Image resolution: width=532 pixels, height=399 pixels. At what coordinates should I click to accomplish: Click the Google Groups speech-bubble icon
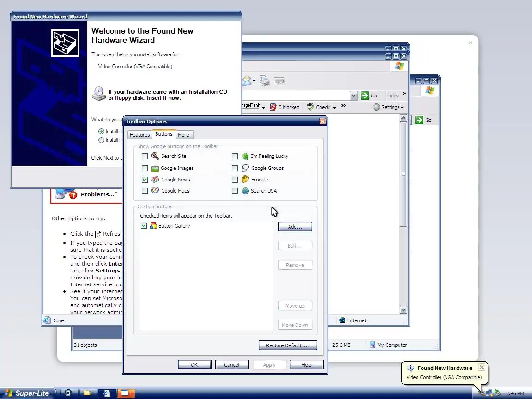245,168
